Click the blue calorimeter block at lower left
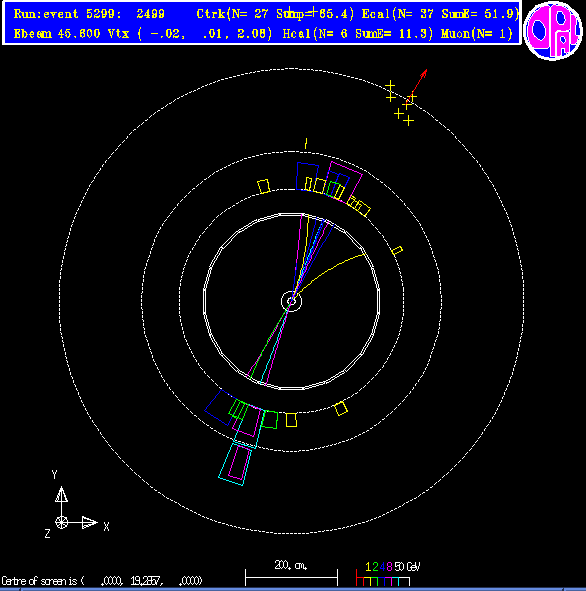 tap(220, 407)
